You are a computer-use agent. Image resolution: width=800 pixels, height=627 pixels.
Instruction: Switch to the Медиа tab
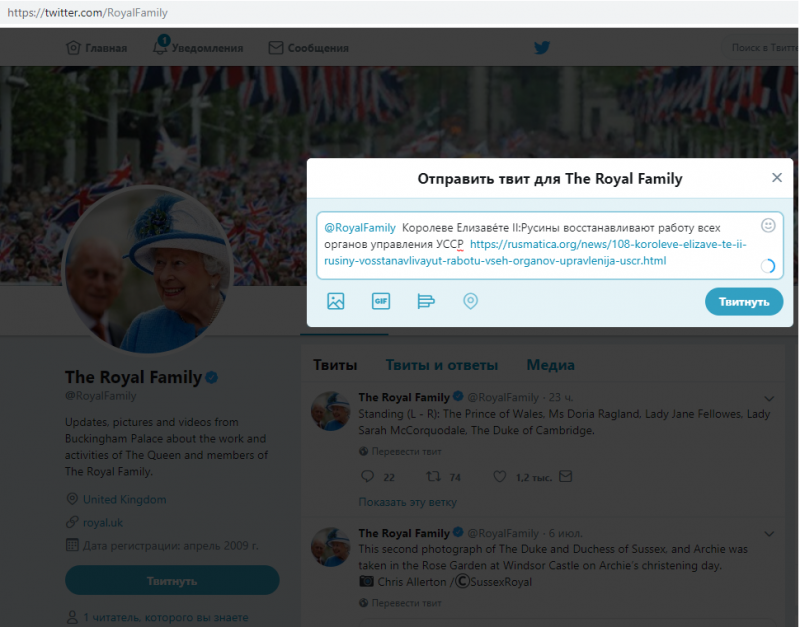(551, 365)
